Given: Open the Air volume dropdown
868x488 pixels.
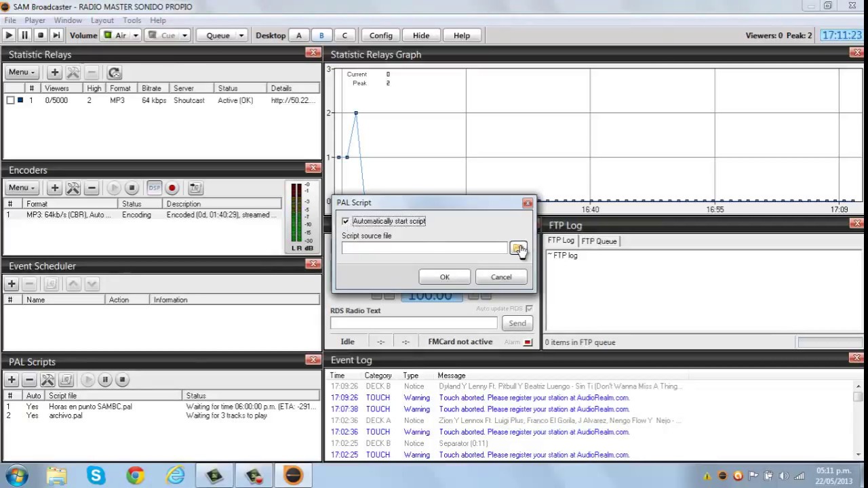Looking at the screenshot, I should coord(136,35).
